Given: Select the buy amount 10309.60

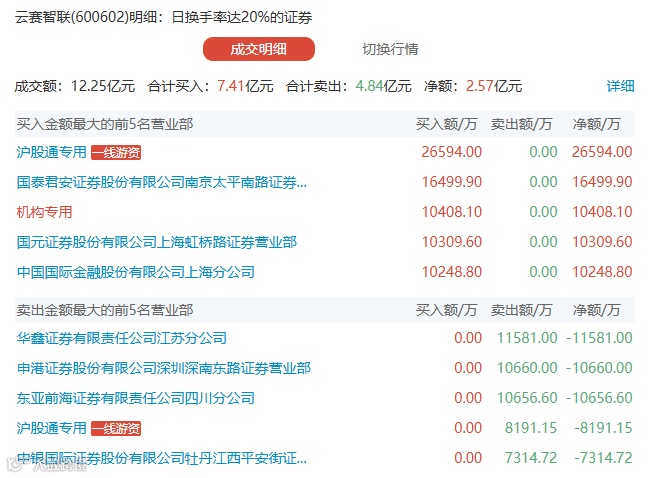Looking at the screenshot, I should 451,242.
